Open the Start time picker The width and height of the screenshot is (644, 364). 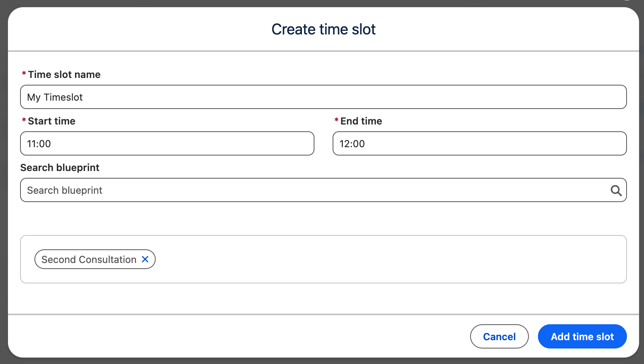[167, 143]
